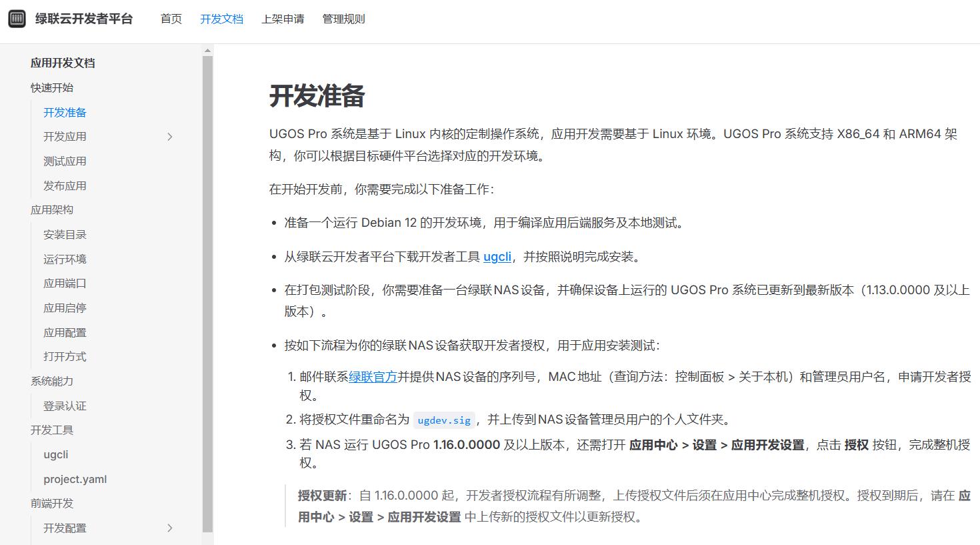
Task: Open 打开方式 sidebar page
Action: (x=65, y=356)
